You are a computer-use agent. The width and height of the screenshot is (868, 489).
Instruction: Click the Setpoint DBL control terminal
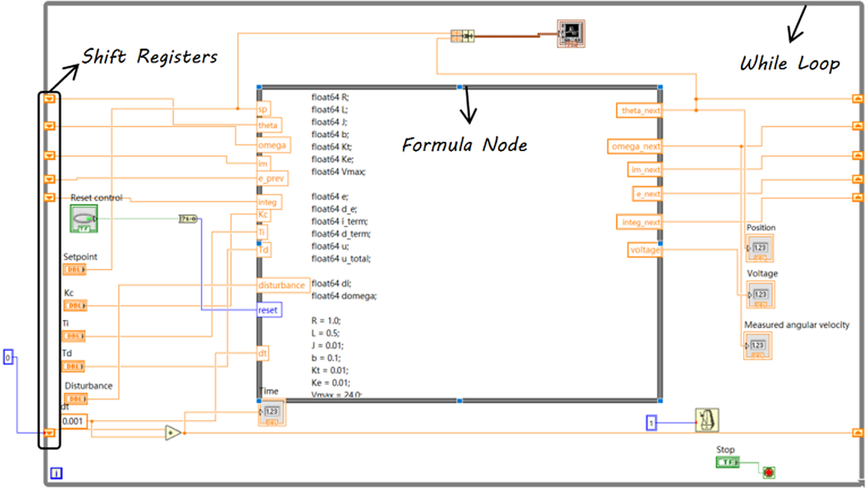(74, 270)
